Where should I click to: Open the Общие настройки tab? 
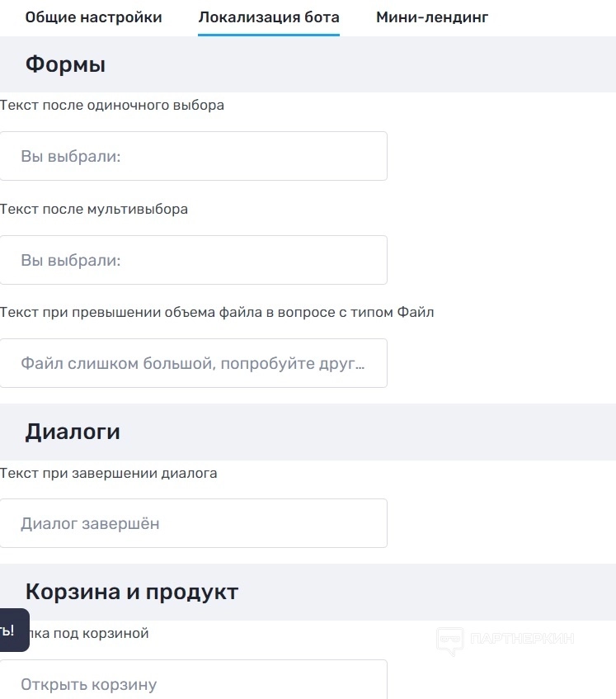pos(93,17)
